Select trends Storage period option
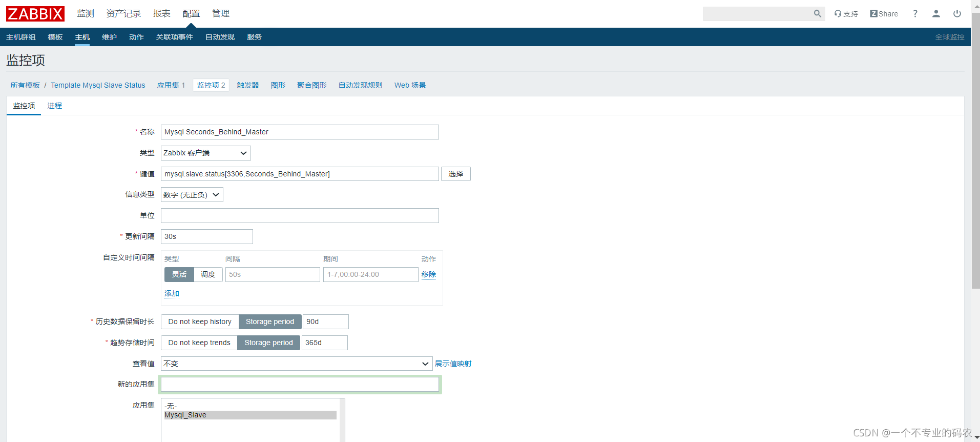This screenshot has height=442, width=980. [x=268, y=343]
